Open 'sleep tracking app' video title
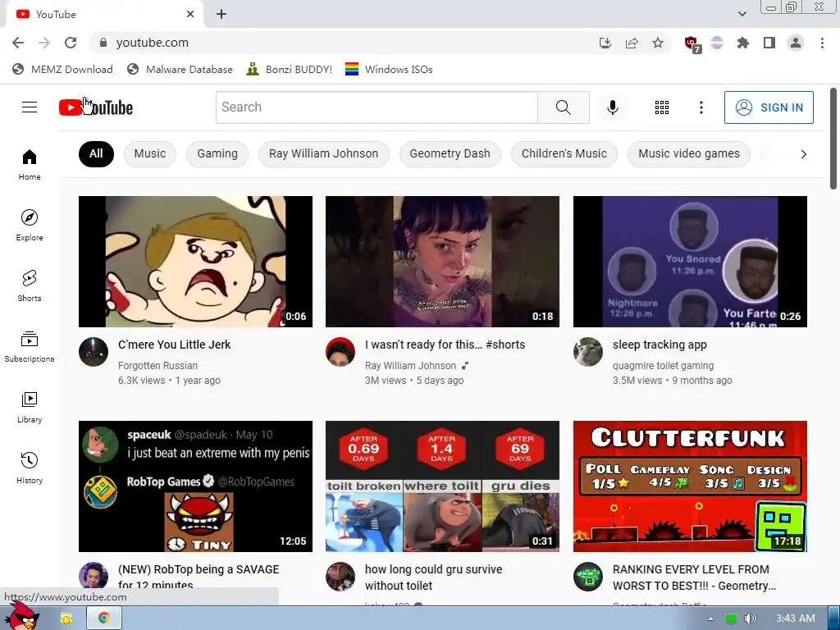The height and width of the screenshot is (630, 840). tap(660, 345)
